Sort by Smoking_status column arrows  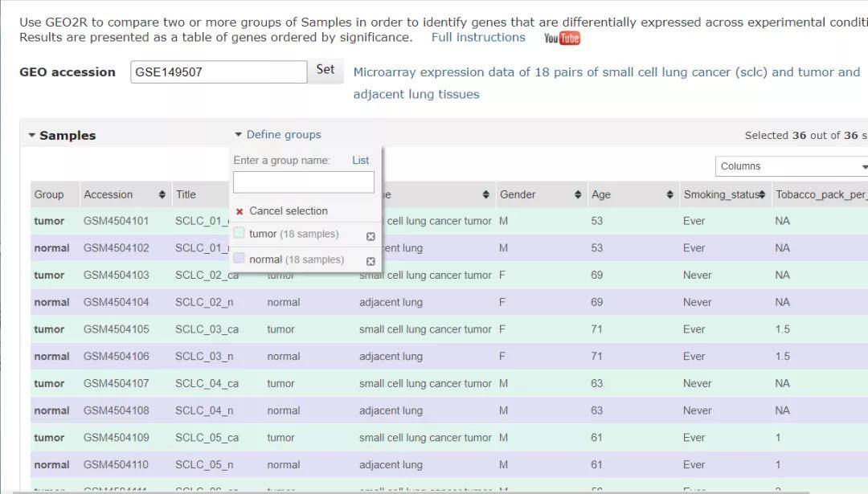(762, 194)
